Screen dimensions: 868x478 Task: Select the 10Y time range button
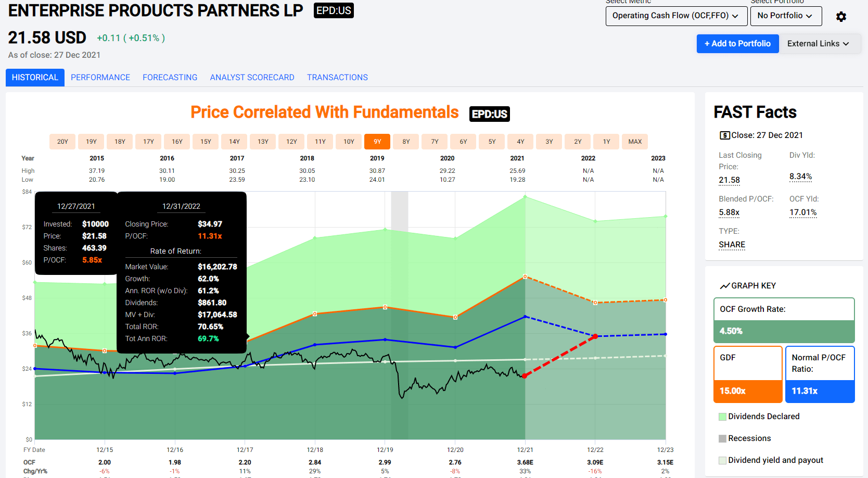tap(349, 142)
